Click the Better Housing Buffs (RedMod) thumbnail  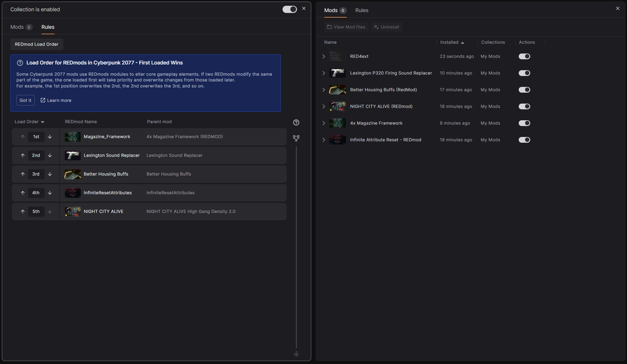338,90
